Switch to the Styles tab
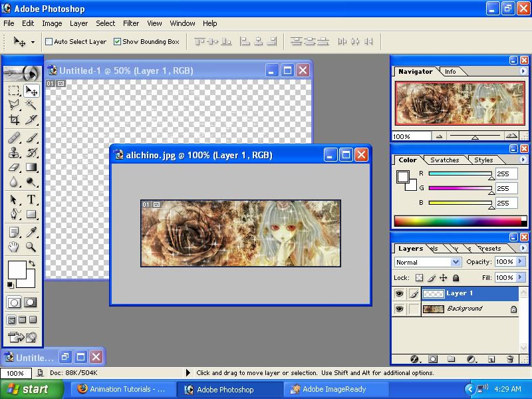 point(483,160)
